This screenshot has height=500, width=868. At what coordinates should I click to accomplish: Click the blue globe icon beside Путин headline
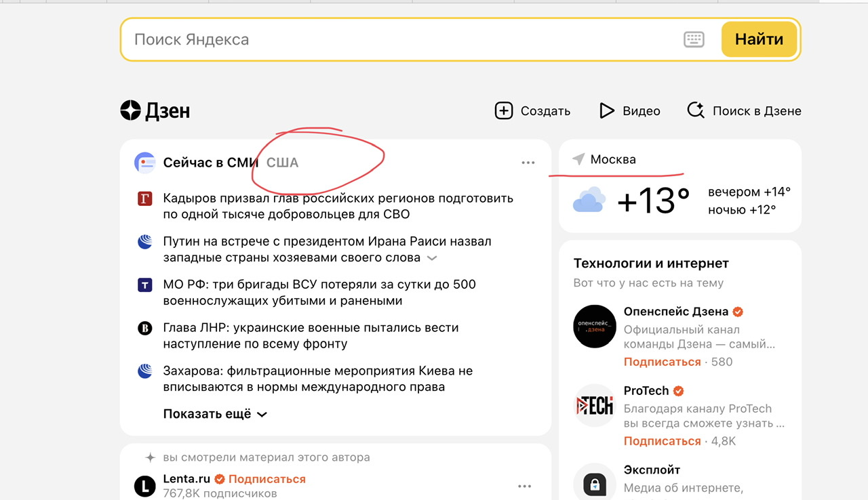click(x=144, y=241)
